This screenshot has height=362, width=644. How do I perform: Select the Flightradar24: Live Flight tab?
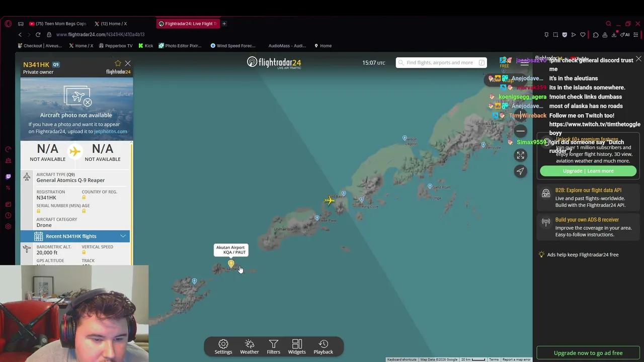[187, 24]
